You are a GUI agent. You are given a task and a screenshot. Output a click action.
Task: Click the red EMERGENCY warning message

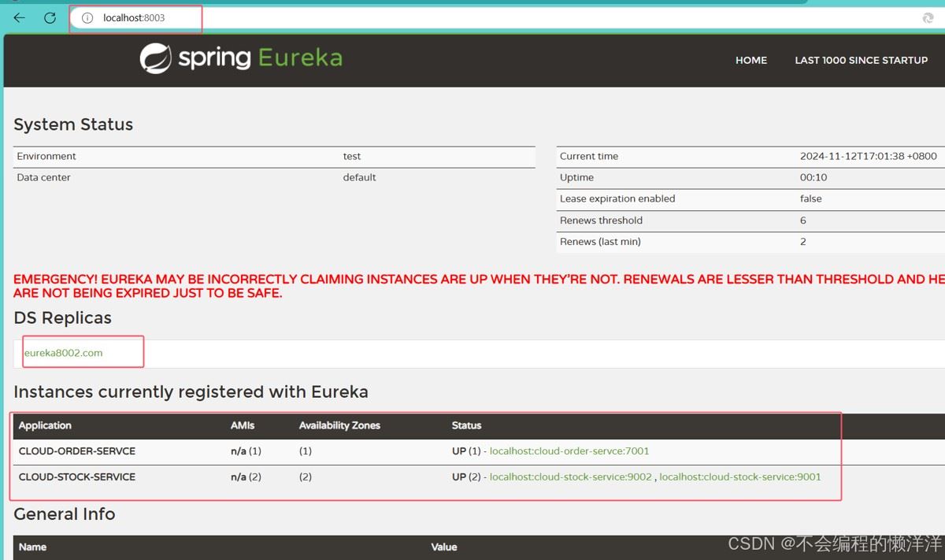tap(479, 286)
